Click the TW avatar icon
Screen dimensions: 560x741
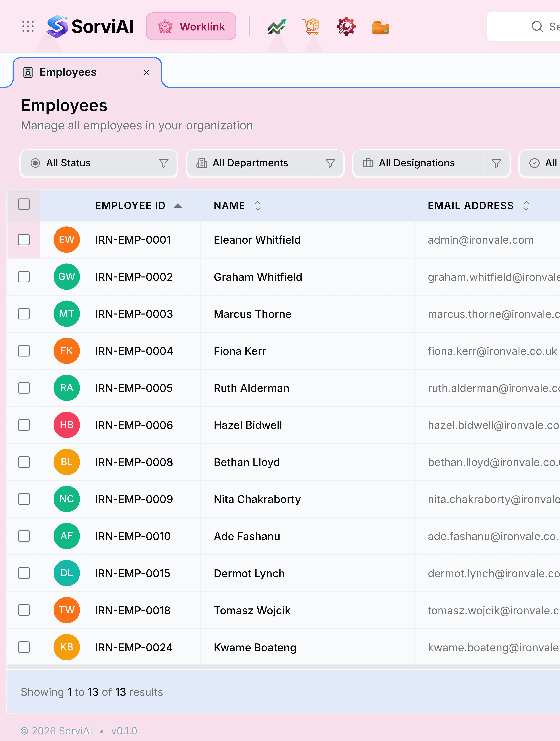pos(67,610)
